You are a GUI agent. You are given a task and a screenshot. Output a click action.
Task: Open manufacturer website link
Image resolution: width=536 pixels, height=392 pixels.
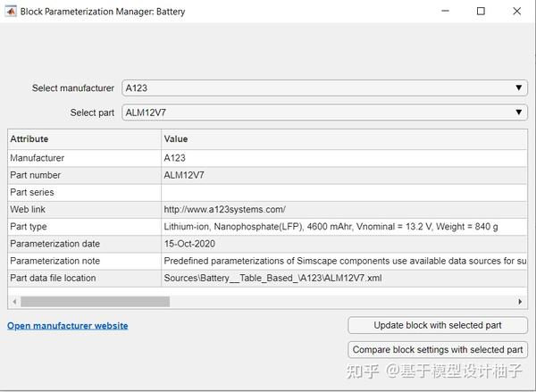[68, 326]
